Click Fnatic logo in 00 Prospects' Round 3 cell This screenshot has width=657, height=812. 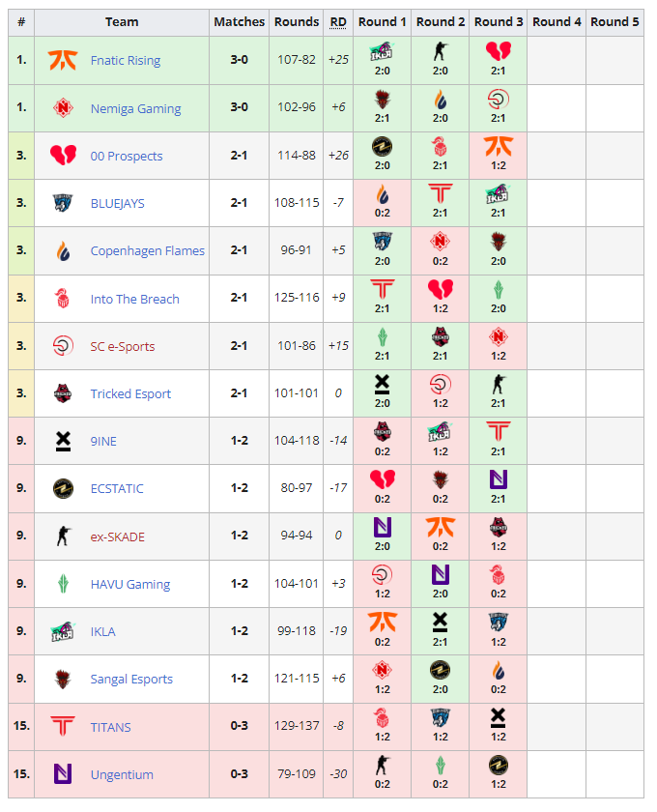pos(499,146)
